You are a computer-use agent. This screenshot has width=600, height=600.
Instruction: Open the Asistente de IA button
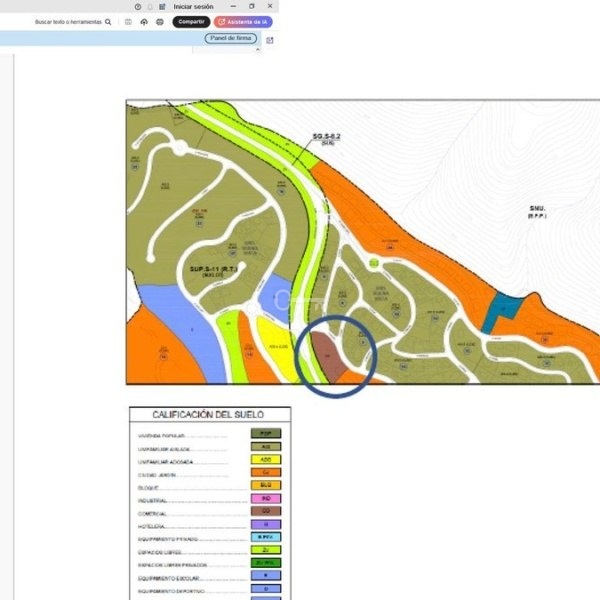click(243, 21)
